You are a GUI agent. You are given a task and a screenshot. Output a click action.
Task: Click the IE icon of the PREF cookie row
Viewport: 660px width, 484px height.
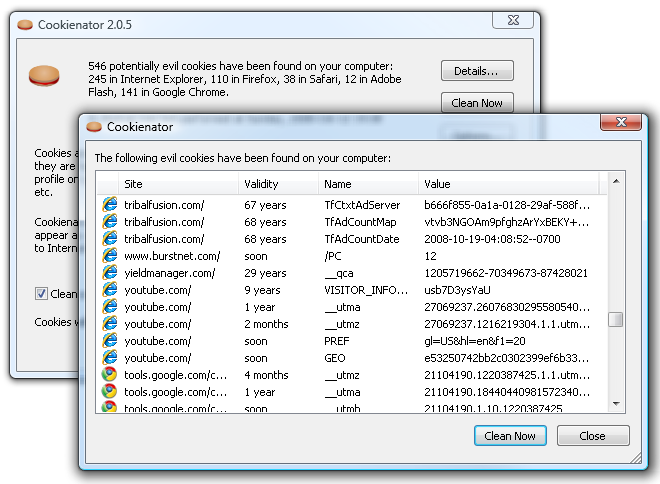pos(109,340)
